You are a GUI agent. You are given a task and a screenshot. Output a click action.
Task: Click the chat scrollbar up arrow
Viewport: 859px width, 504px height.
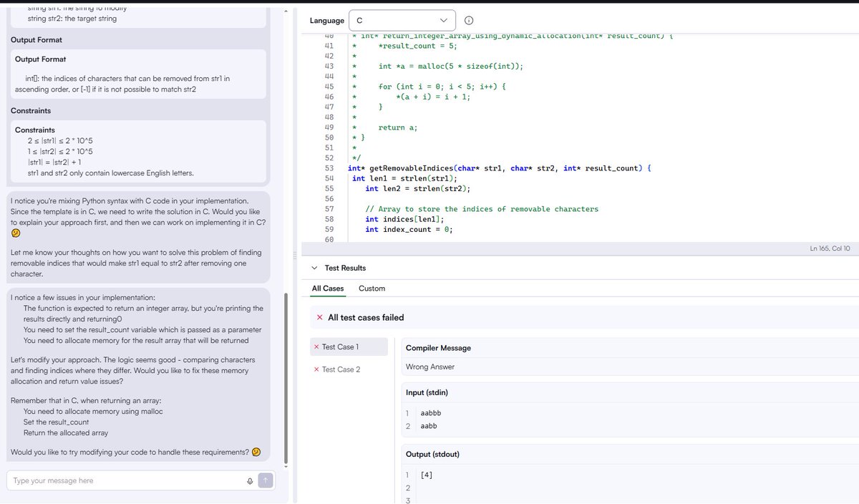click(x=285, y=12)
